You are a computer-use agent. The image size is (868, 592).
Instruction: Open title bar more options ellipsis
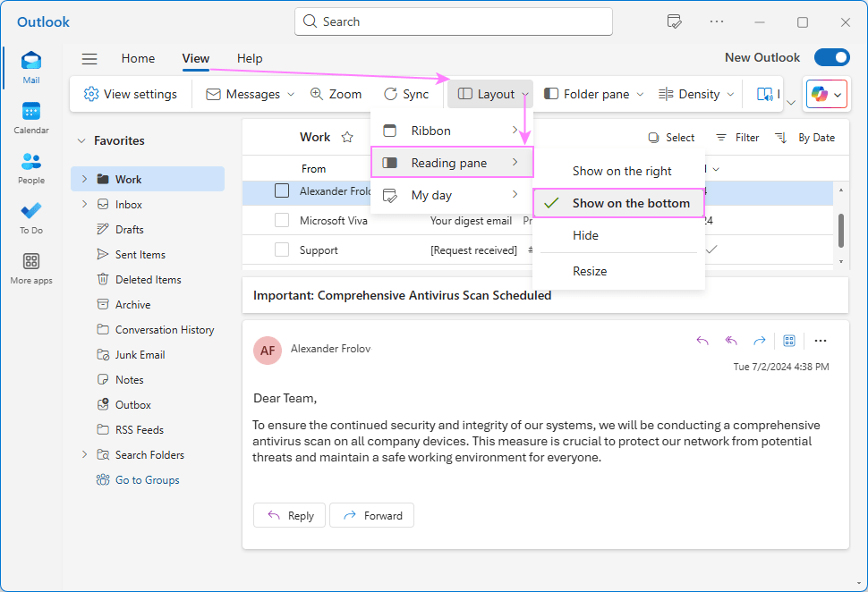tap(716, 21)
